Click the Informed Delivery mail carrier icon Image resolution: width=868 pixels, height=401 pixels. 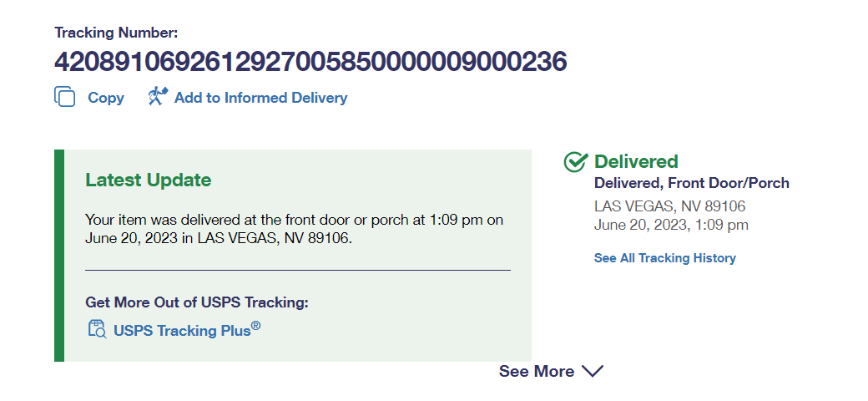click(x=158, y=97)
